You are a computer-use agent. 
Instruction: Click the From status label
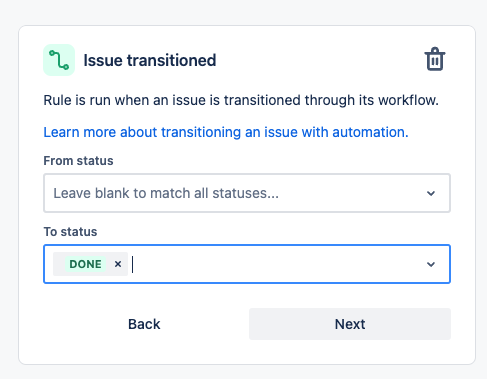point(78,161)
